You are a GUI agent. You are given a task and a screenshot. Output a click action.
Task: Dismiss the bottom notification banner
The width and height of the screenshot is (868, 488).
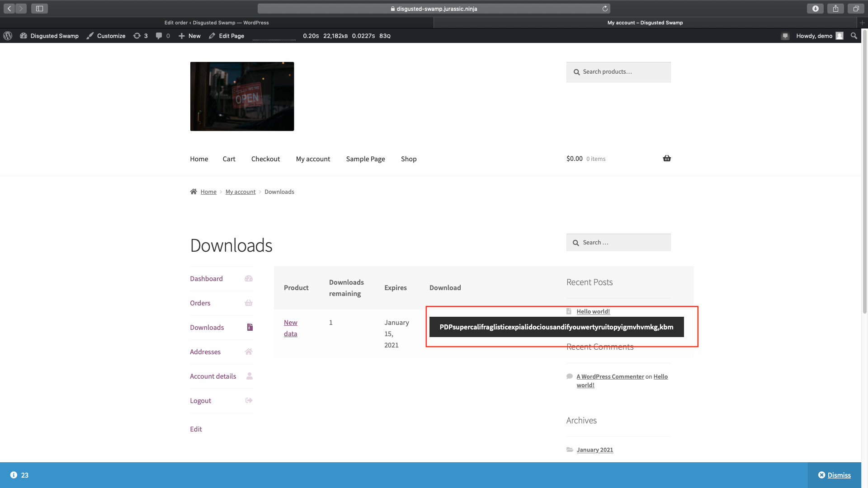coord(840,475)
